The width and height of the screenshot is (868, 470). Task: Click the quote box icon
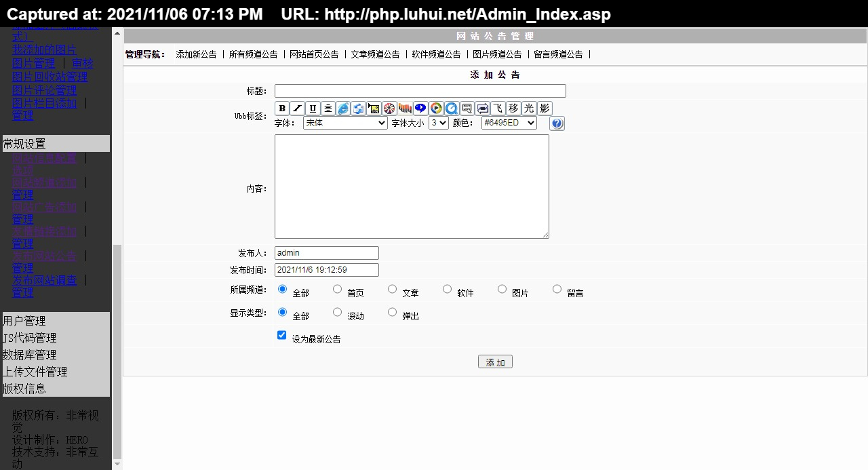pyautogui.click(x=467, y=109)
